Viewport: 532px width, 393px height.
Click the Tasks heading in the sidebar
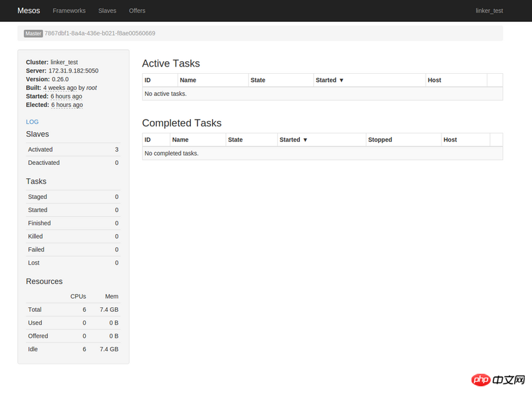click(x=37, y=182)
